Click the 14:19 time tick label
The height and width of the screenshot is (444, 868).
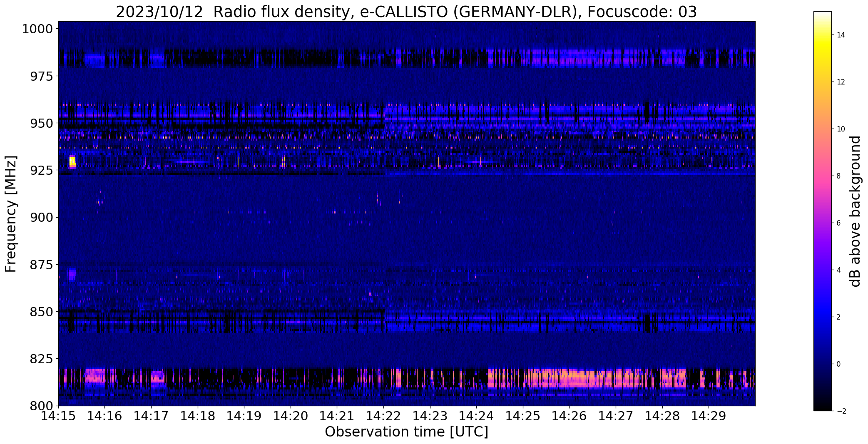point(244,416)
